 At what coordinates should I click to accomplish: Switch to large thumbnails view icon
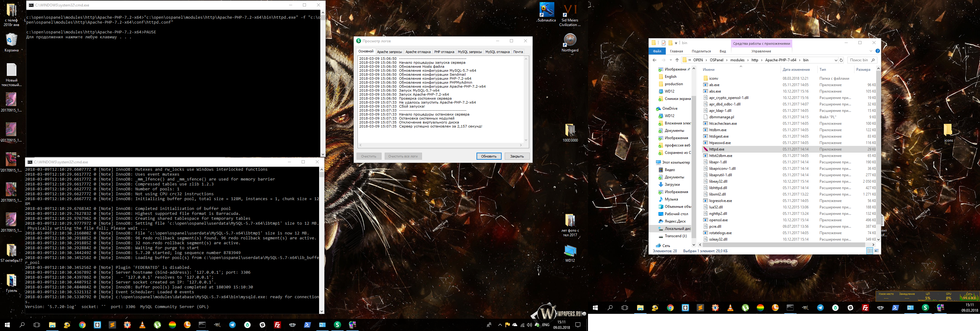click(876, 251)
